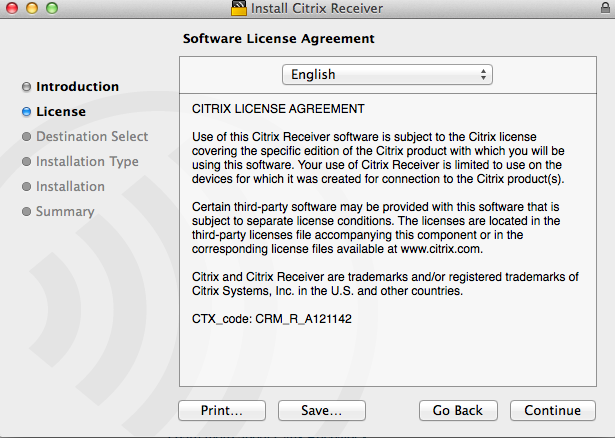Click the "Install Citrix Receiver" window title
The image size is (615, 438).
click(x=319, y=8)
